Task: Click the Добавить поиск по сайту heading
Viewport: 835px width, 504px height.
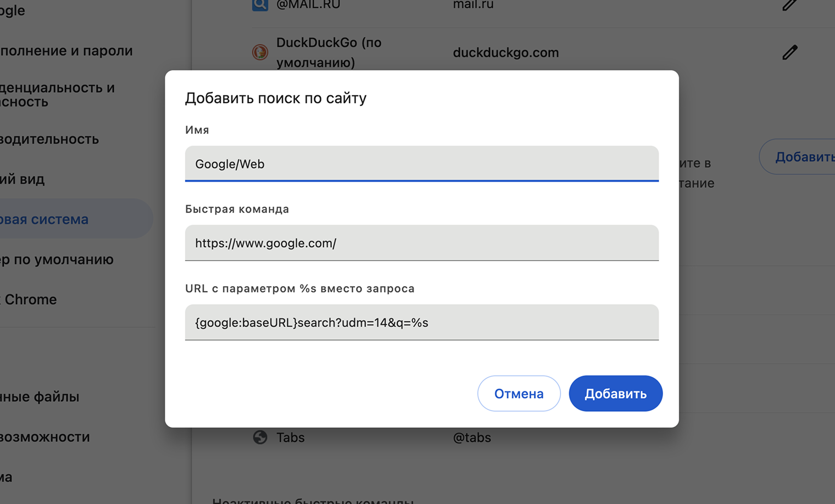Action: (x=275, y=98)
